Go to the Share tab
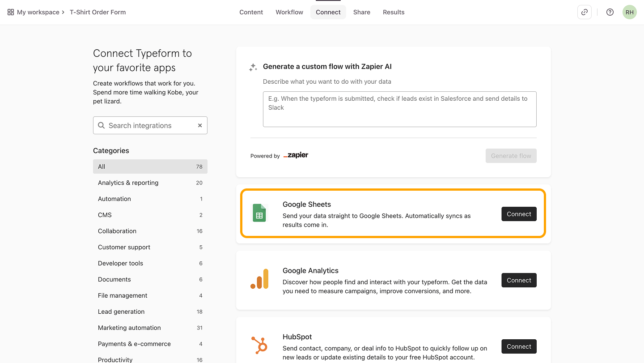644x363 pixels. point(362,12)
